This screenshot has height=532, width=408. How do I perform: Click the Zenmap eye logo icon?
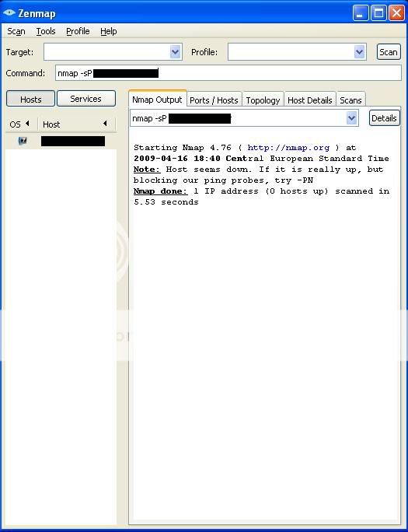(x=9, y=12)
